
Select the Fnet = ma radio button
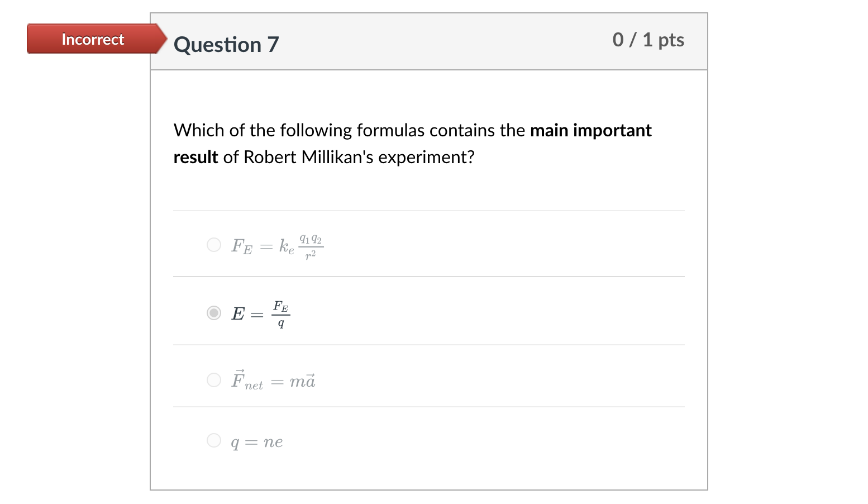[214, 380]
